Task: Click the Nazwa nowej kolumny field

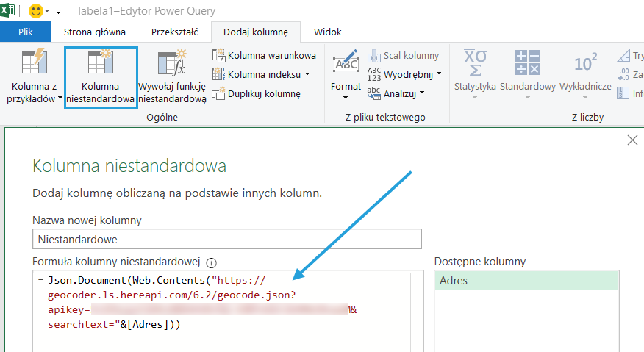Action: 227,239
